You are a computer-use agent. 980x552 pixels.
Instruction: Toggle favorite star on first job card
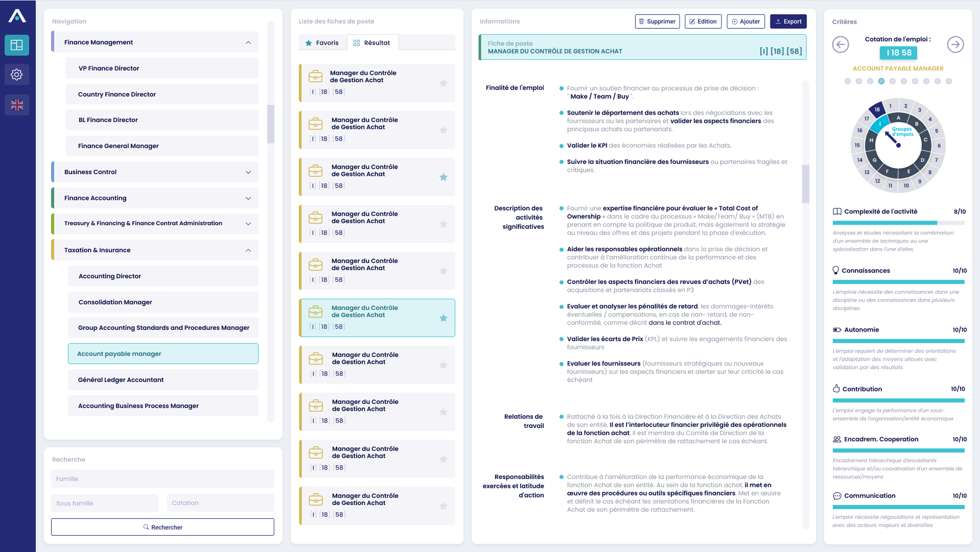tap(444, 83)
